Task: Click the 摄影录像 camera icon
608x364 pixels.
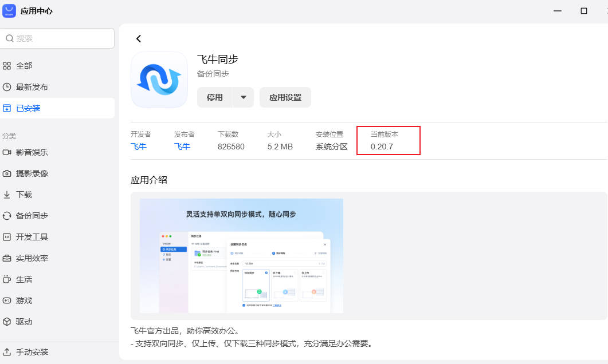Action: 7,173
